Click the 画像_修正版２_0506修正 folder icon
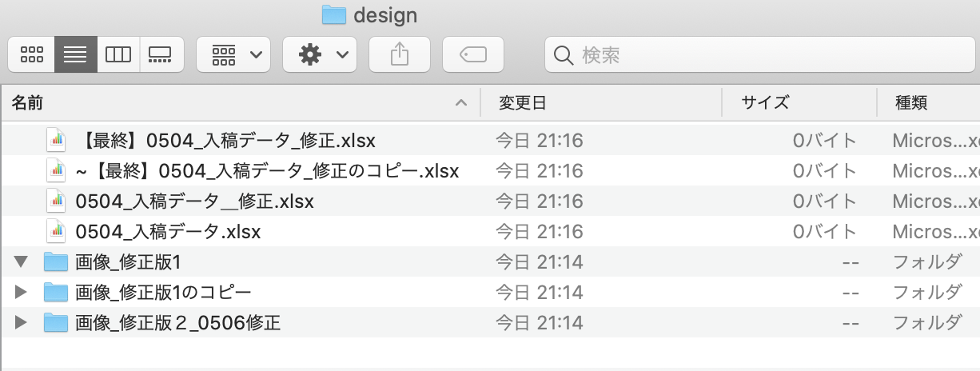Viewport: 980px width, 371px height. [x=56, y=322]
